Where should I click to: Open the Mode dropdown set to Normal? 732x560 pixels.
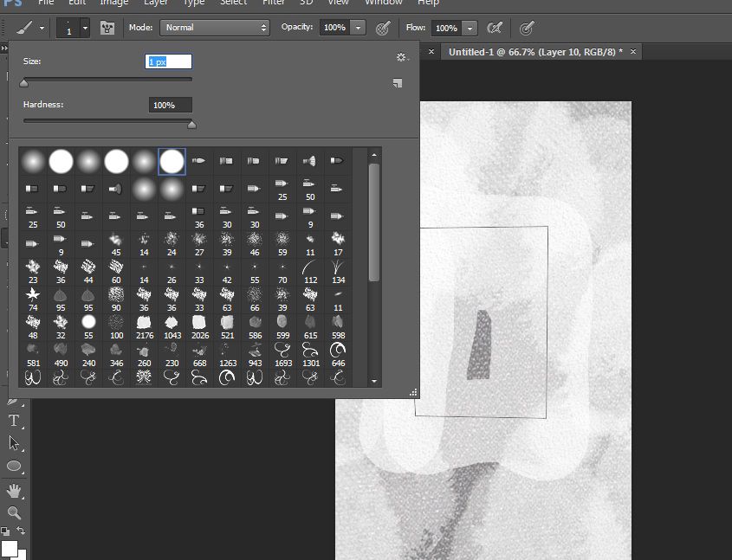tap(215, 28)
